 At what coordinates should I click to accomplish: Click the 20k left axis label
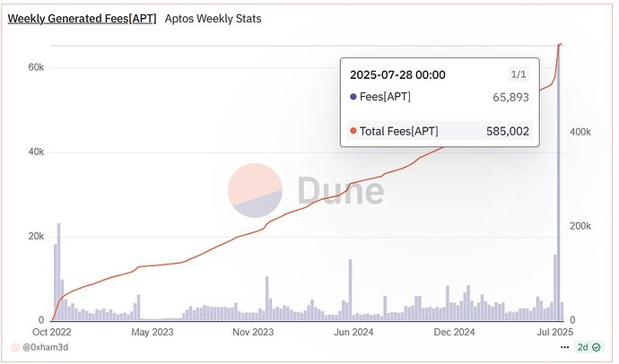tap(36, 236)
